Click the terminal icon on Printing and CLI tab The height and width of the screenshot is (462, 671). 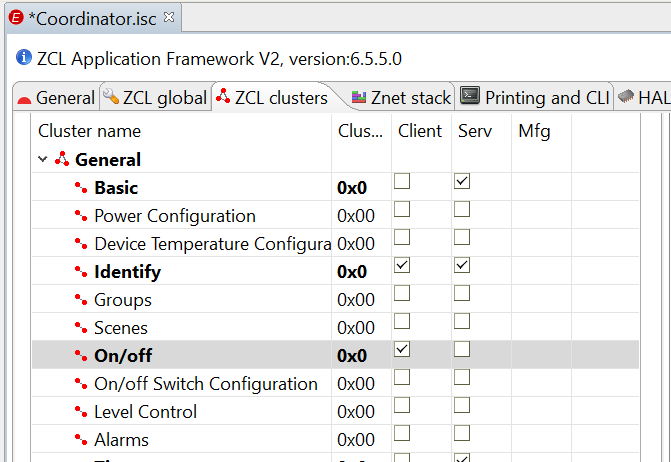[470, 96]
